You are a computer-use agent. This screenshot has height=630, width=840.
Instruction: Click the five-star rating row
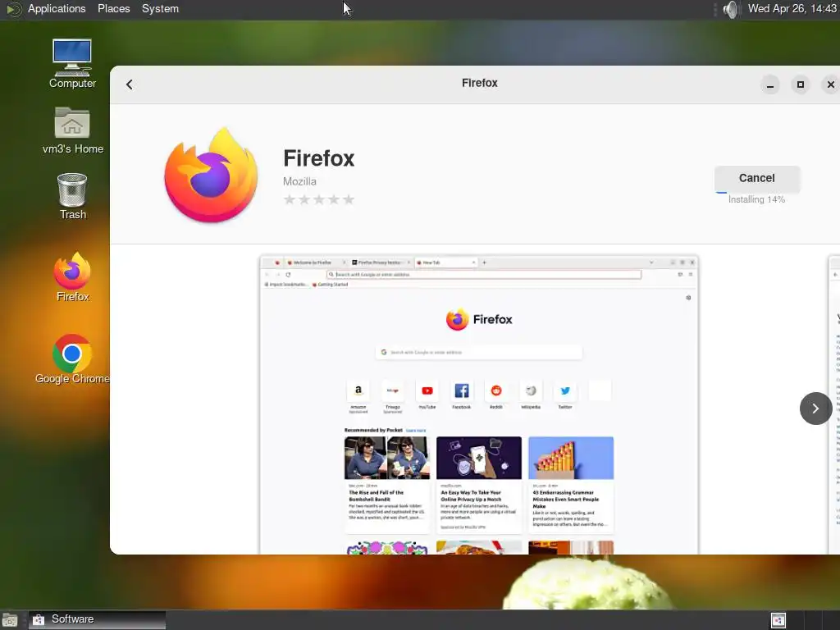pos(319,200)
